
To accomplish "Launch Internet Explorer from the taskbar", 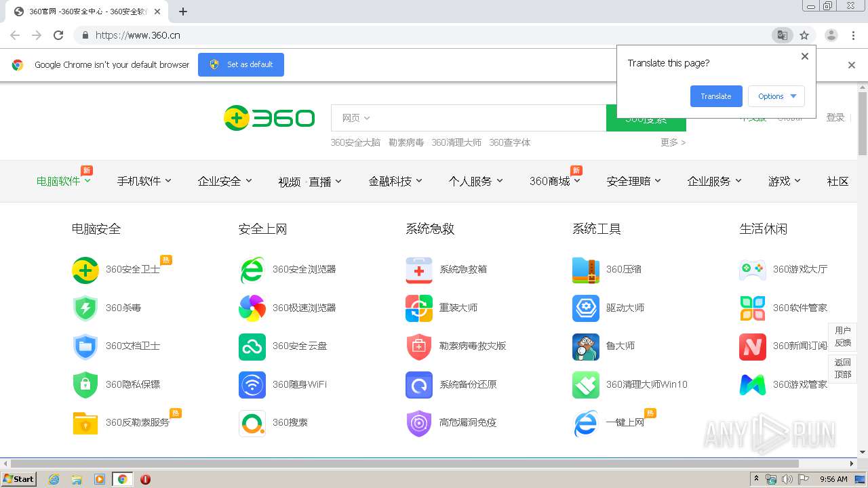I will [54, 479].
